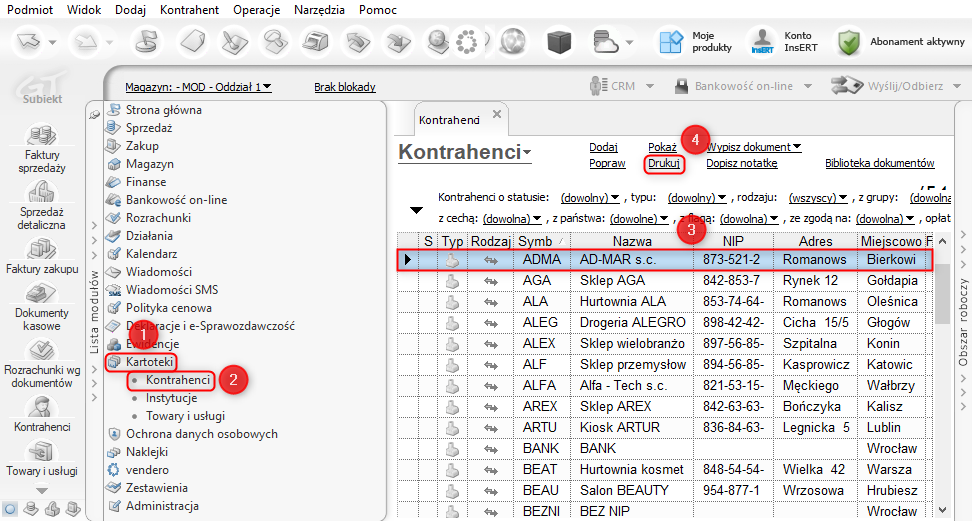Open Biblioteka dokumentów link
This screenshot has height=521, width=972.
point(879,163)
